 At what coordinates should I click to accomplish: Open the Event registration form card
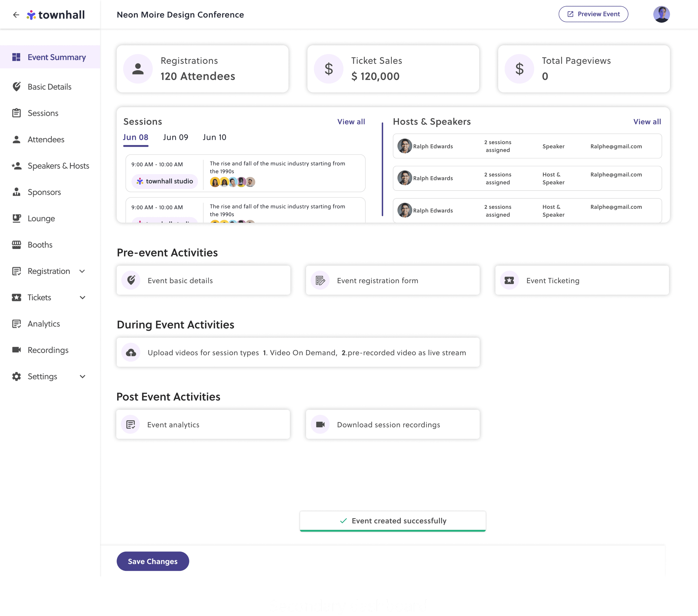pyautogui.click(x=392, y=280)
